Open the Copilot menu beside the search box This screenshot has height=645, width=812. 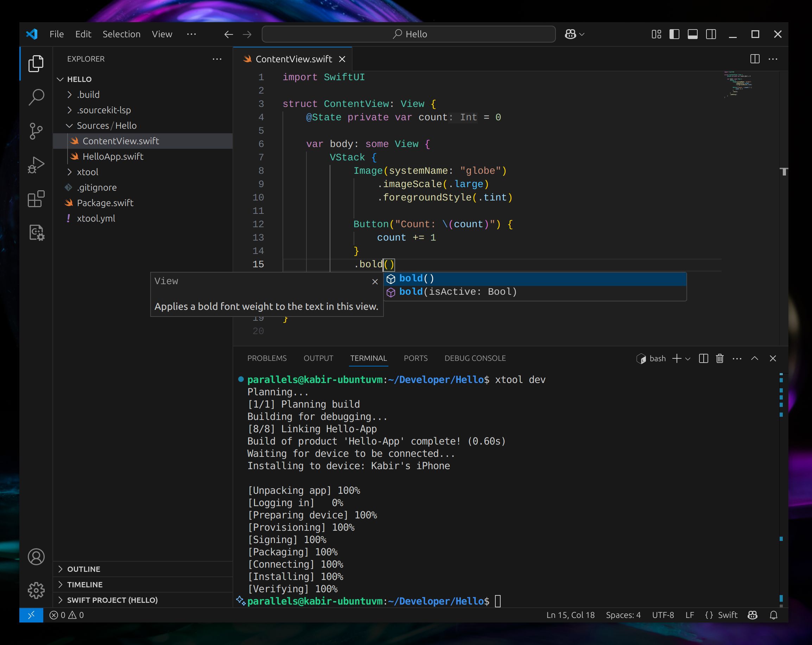574,34
